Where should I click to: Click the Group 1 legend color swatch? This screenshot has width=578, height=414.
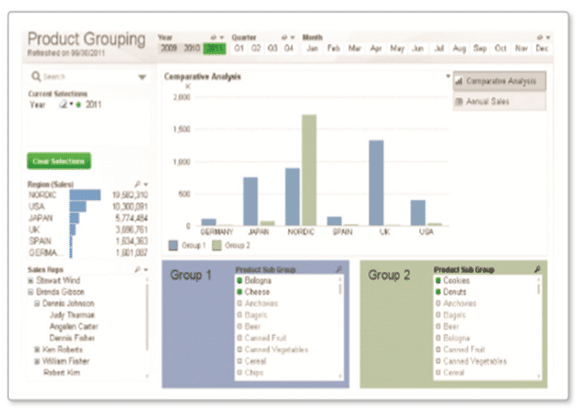tap(173, 246)
